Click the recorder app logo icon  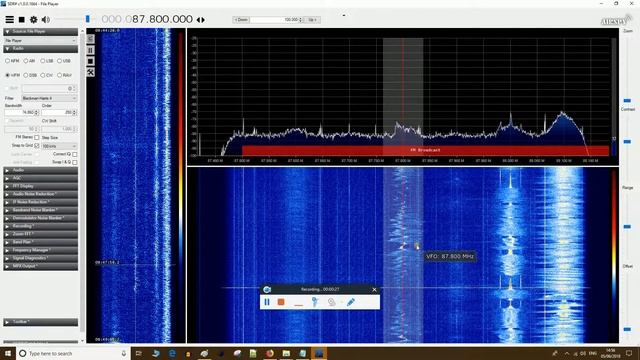coord(267,289)
